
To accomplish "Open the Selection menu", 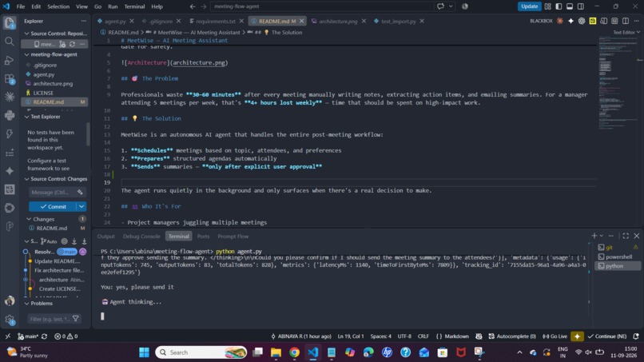I will click(58, 6).
